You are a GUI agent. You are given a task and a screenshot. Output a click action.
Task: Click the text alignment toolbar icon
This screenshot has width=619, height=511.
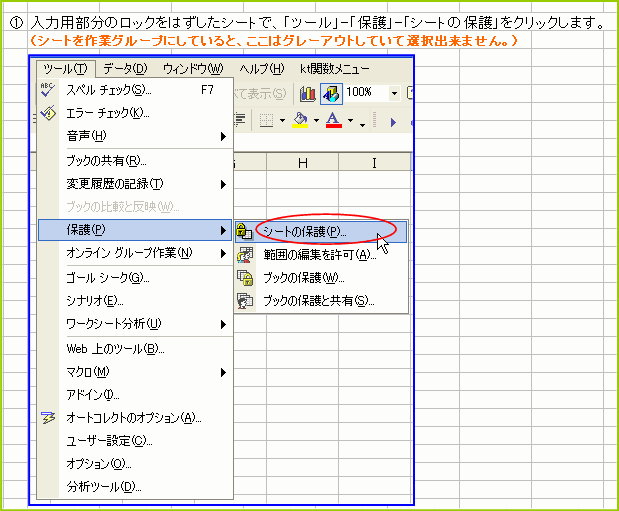click(x=240, y=120)
